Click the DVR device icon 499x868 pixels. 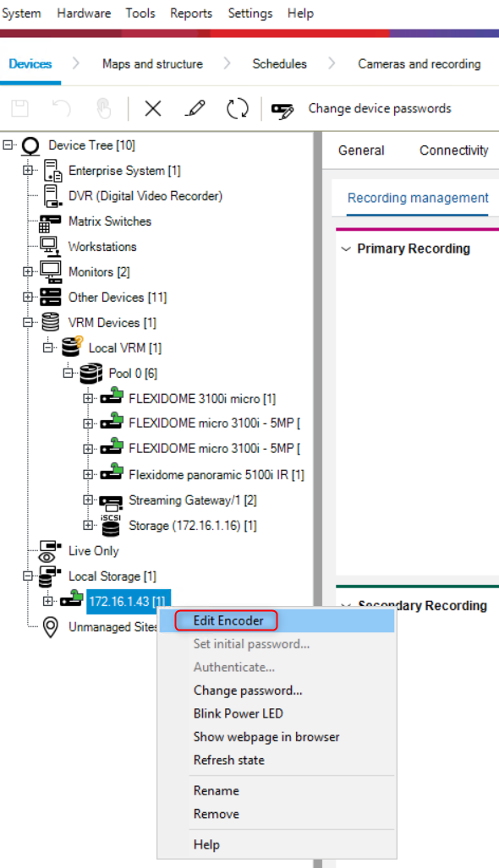(x=52, y=196)
